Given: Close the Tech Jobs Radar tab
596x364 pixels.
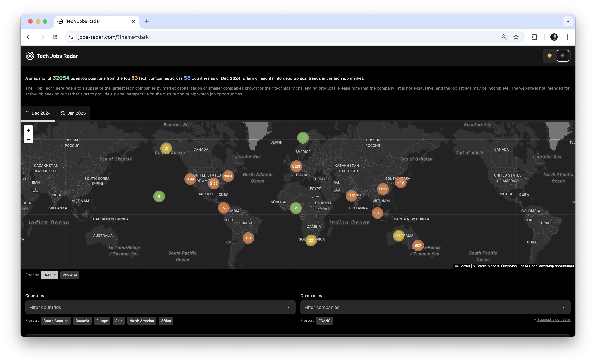Looking at the screenshot, I should pos(133,21).
